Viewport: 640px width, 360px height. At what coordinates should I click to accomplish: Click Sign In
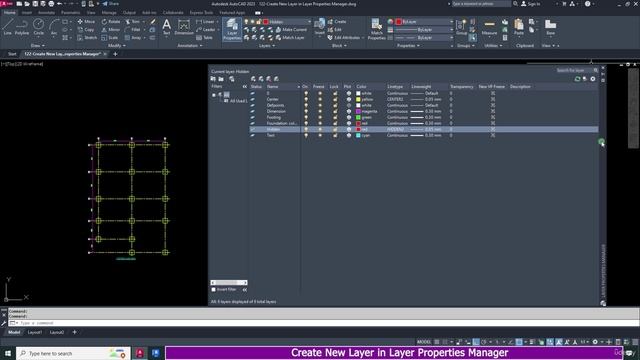(531, 4)
